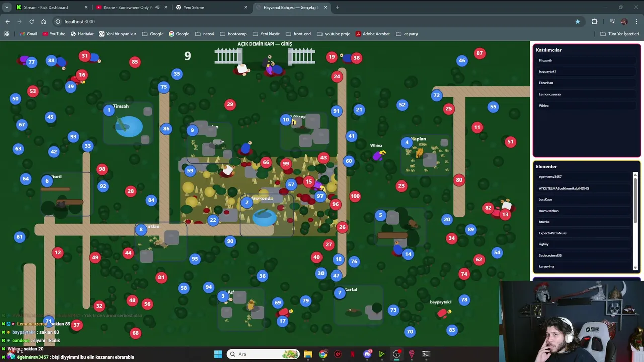Click red hiding spot marker 29
Image resolution: width=644 pixels, height=362 pixels.
coord(230,104)
